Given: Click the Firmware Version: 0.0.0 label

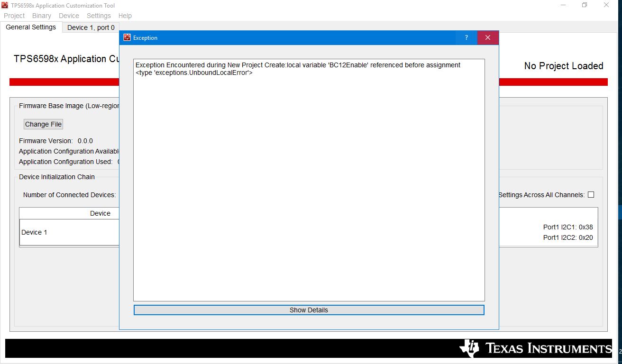Looking at the screenshot, I should tap(56, 141).
